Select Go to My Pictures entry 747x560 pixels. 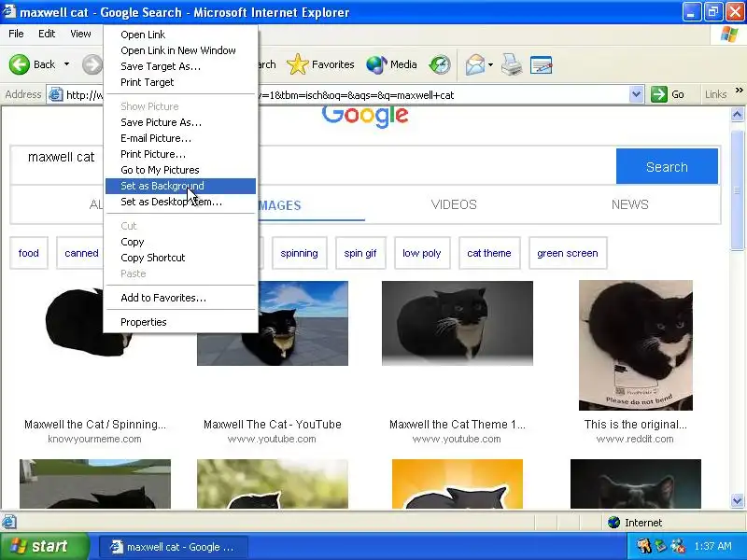click(180, 170)
